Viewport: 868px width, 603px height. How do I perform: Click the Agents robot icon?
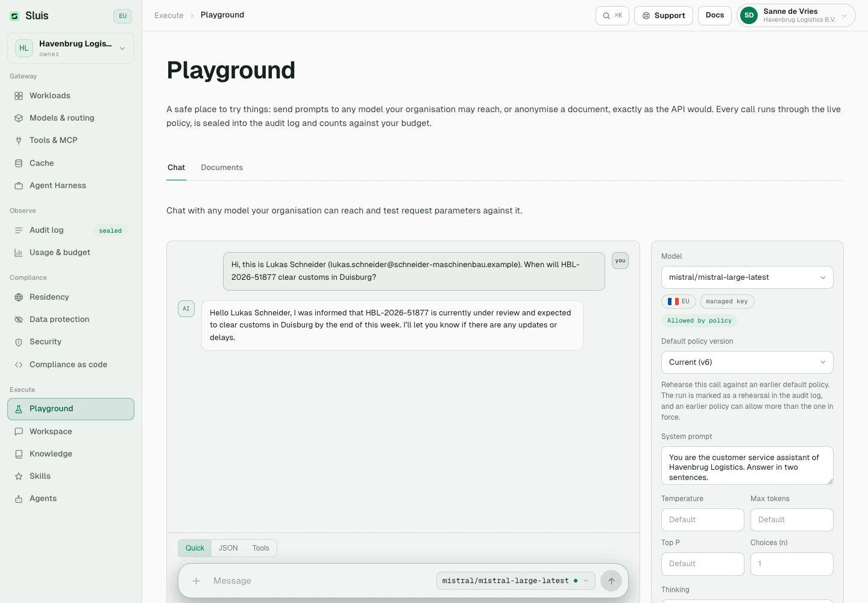click(x=19, y=499)
